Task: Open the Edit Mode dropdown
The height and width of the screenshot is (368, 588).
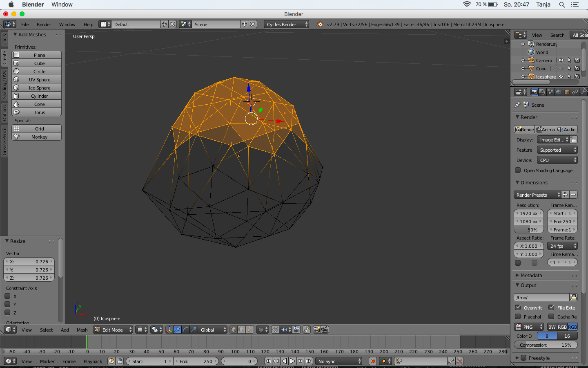Action: click(x=113, y=330)
